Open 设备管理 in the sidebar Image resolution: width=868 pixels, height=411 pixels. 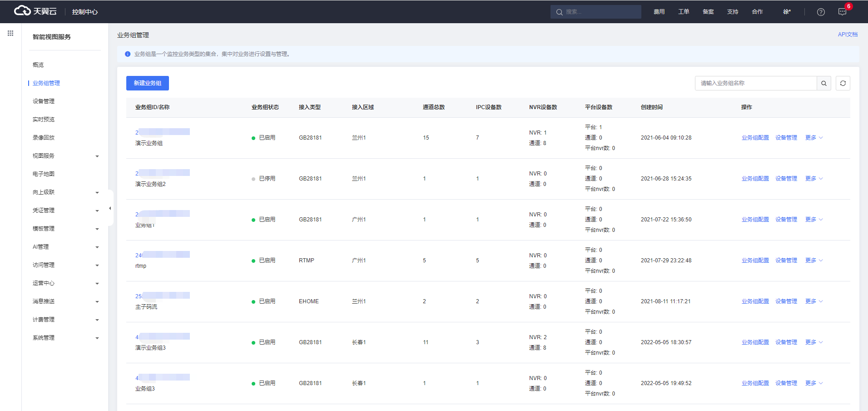(x=44, y=101)
